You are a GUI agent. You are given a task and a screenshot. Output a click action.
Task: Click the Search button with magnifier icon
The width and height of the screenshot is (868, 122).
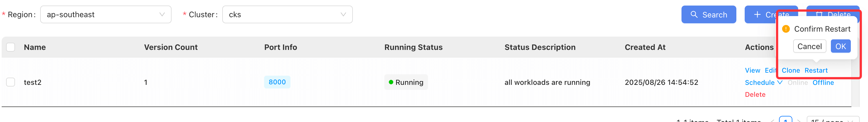click(x=708, y=14)
